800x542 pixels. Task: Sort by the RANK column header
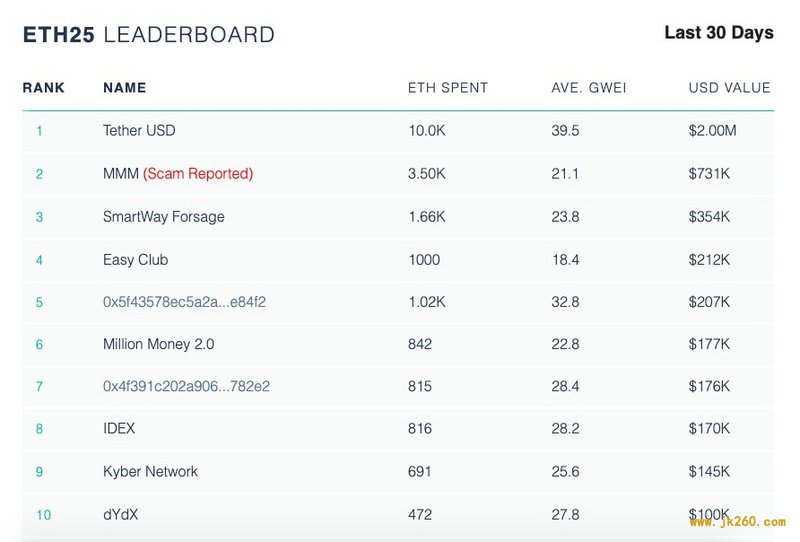pyautogui.click(x=43, y=88)
